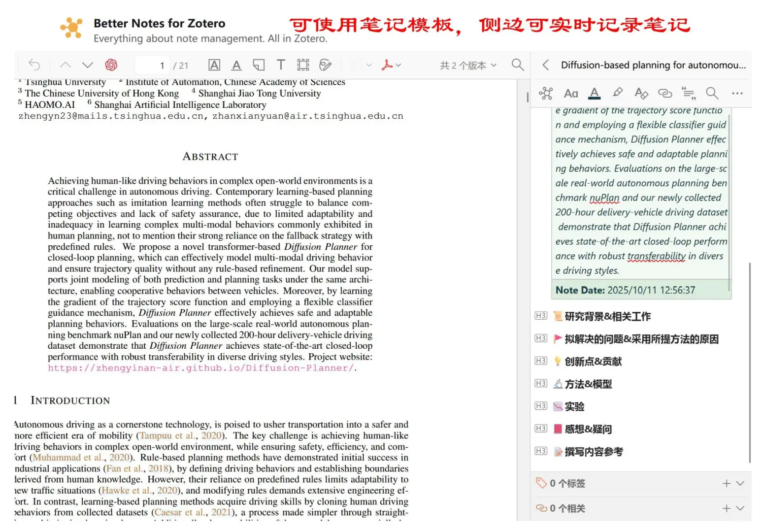Screen dimensions: 762x532
Task: Click the page number field showing 1
Action: pyautogui.click(x=152, y=66)
